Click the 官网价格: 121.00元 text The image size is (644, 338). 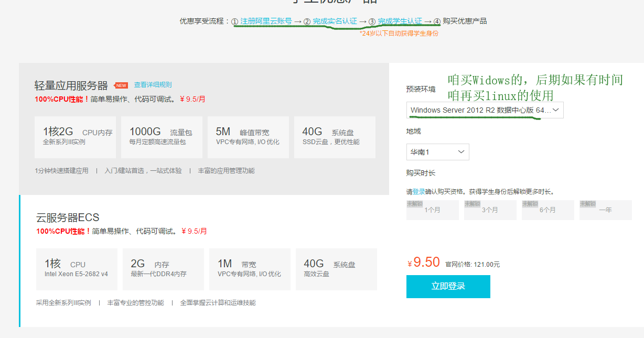point(473,265)
